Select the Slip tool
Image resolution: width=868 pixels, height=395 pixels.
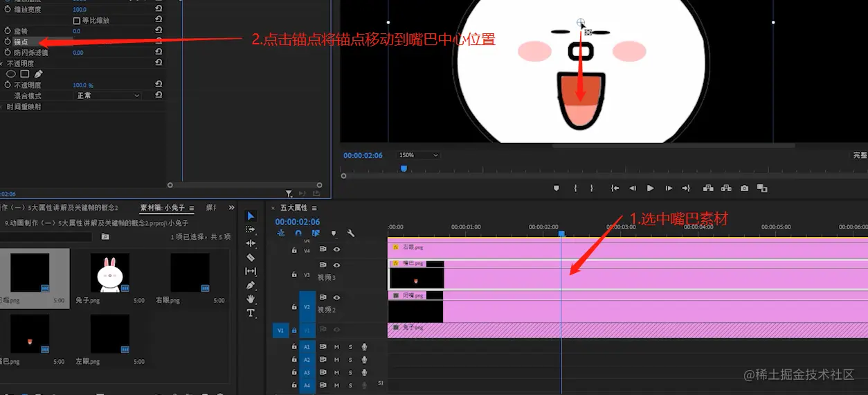pyautogui.click(x=251, y=271)
